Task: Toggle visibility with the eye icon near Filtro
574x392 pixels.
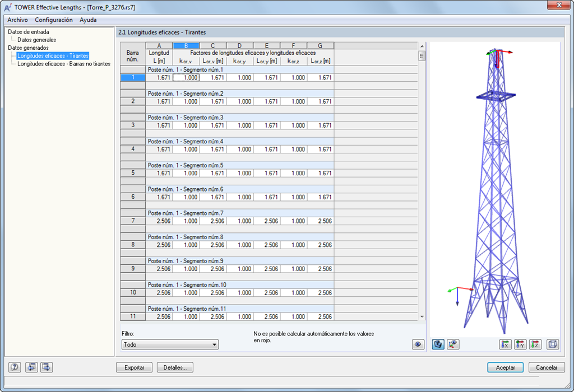Action: [x=418, y=344]
